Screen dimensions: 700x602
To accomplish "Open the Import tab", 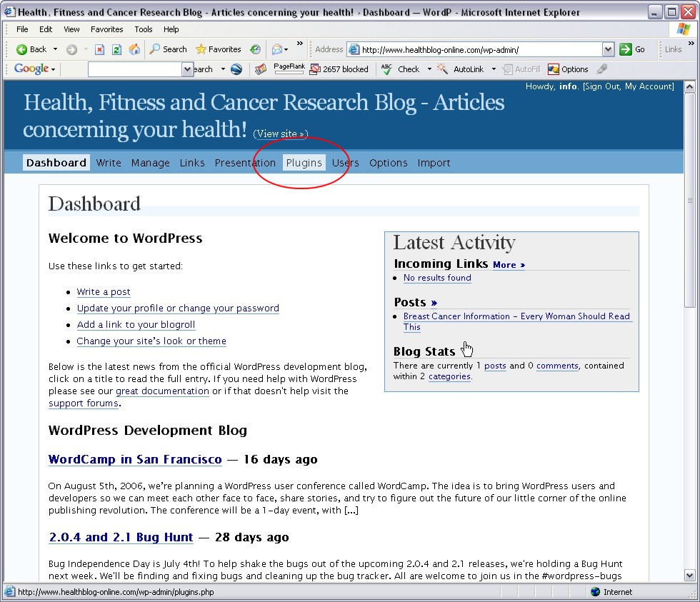I will 434,163.
